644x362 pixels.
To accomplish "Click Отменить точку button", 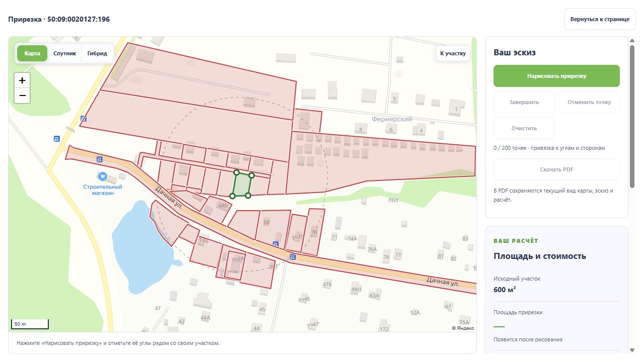I will tap(589, 102).
